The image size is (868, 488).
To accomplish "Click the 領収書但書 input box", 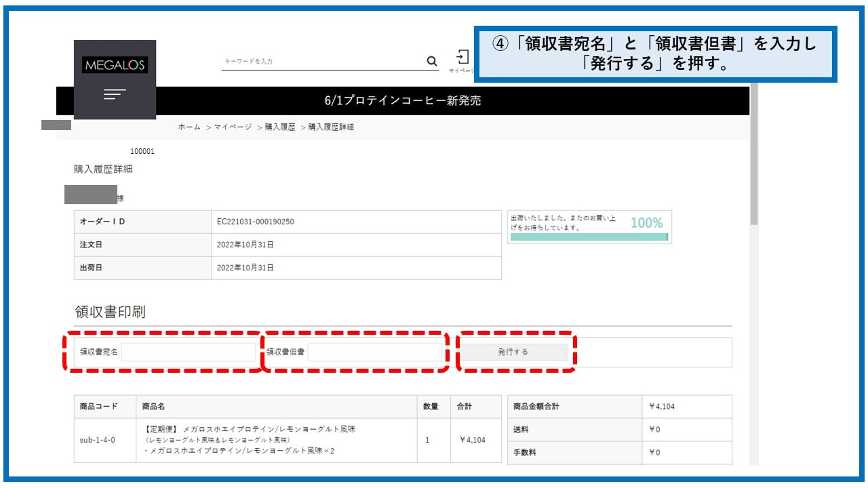I will [x=374, y=352].
